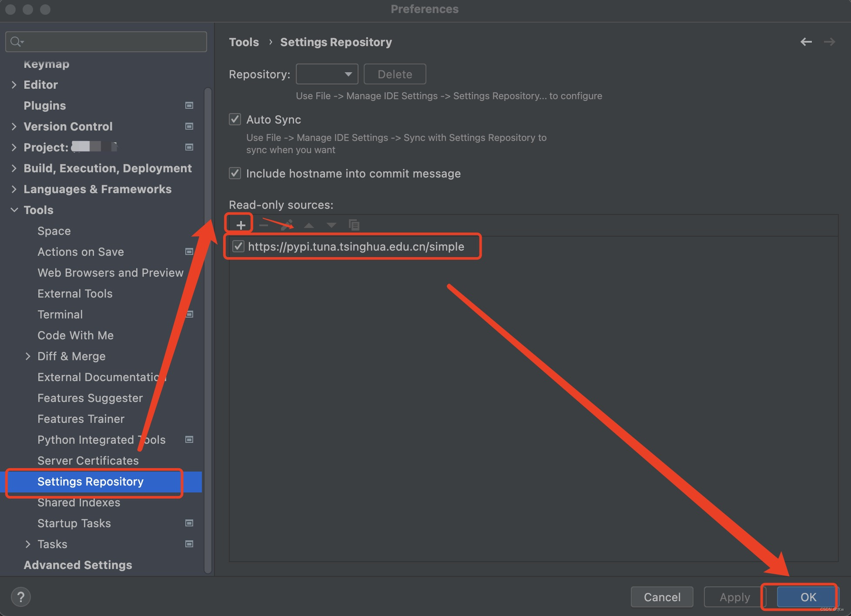851x616 pixels.
Task: Click the remove source minus icon
Action: (264, 225)
